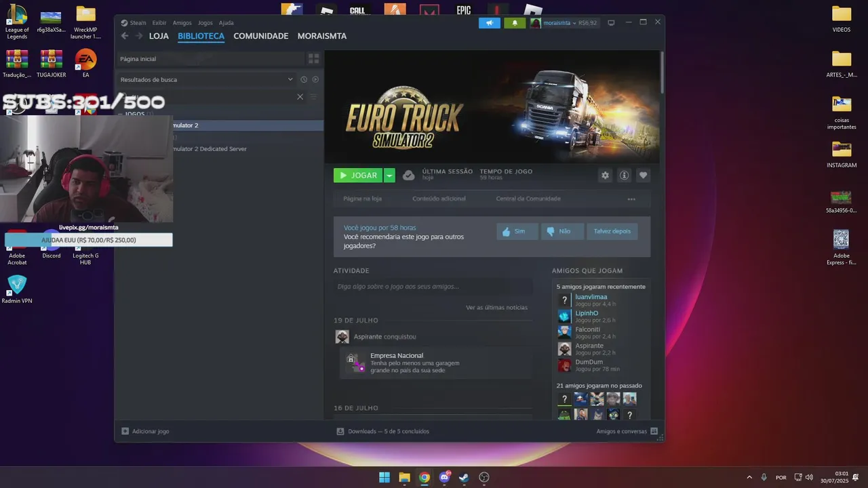
Task: Open advanced filter sliders icon
Action: tap(313, 97)
